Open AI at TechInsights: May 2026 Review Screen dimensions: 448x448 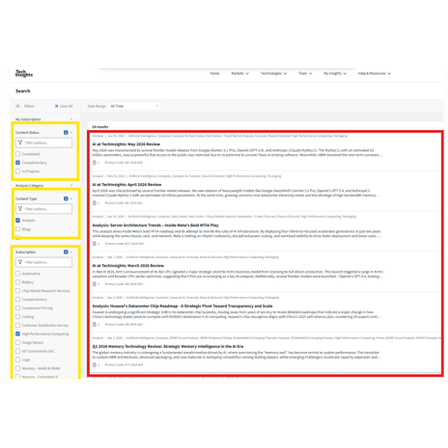click(126, 144)
